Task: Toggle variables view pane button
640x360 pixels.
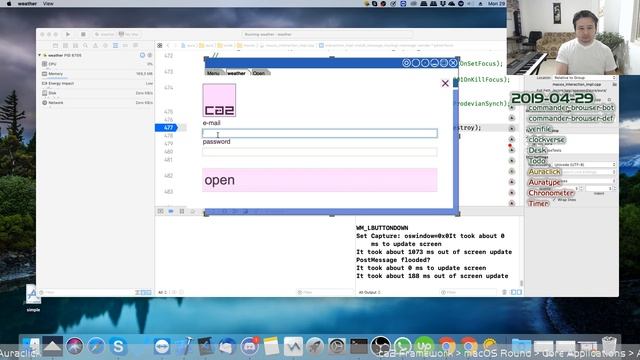Action: click(513, 292)
